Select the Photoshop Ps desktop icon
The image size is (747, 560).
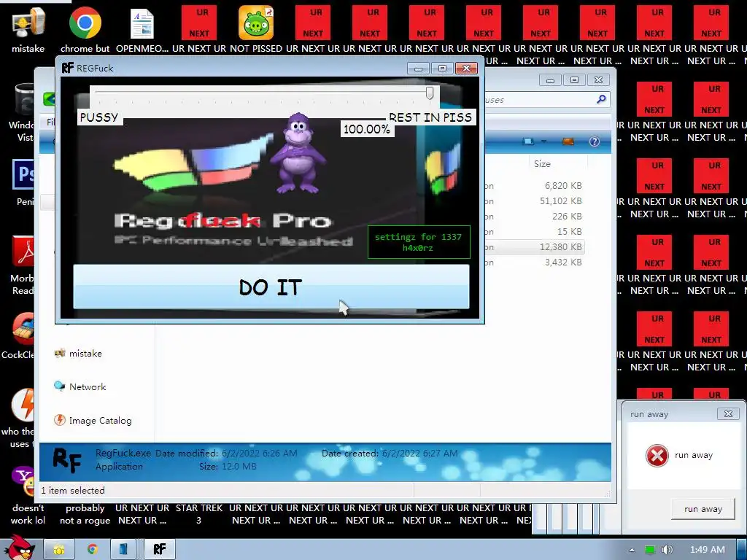pos(23,175)
